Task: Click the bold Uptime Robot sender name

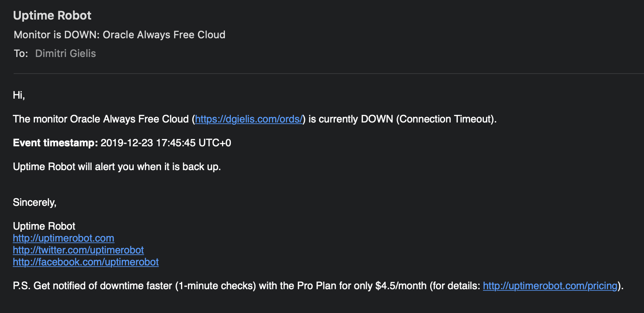Action: (52, 16)
